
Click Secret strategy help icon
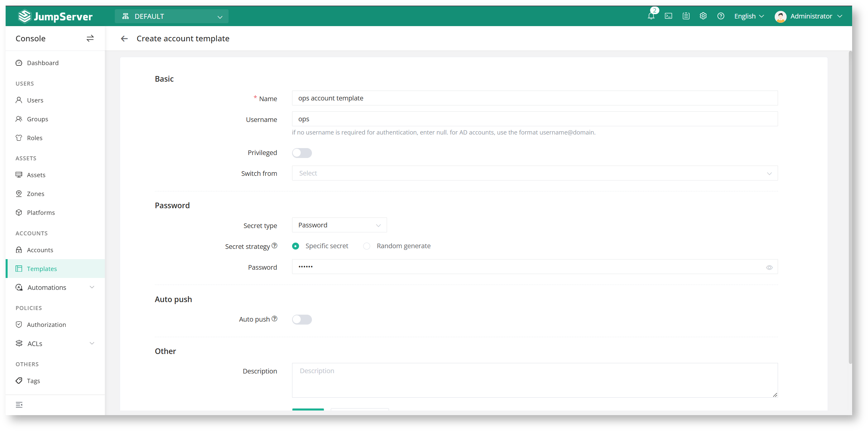coord(275,246)
